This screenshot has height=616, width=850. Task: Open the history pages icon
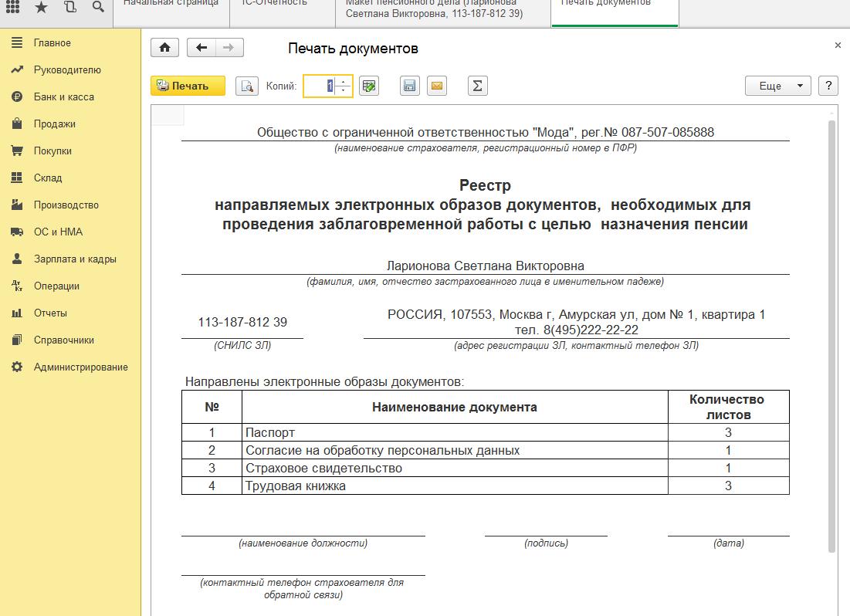(70, 7)
